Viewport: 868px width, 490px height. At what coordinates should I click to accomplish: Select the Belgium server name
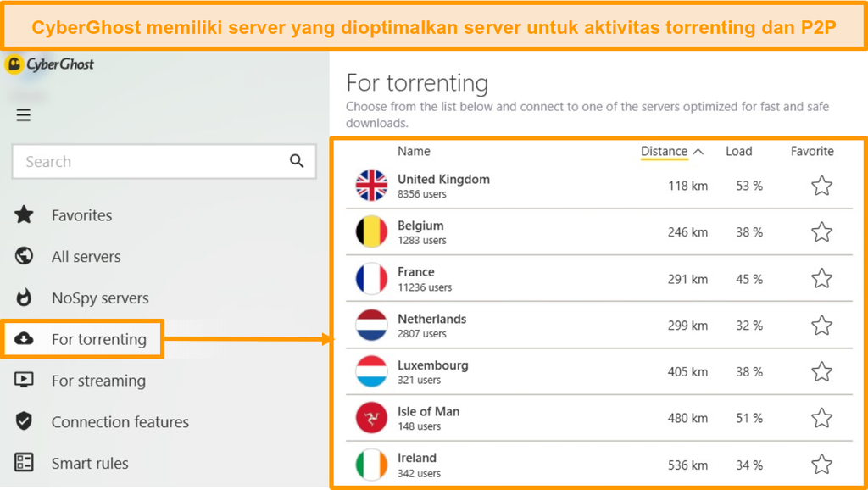tap(420, 226)
